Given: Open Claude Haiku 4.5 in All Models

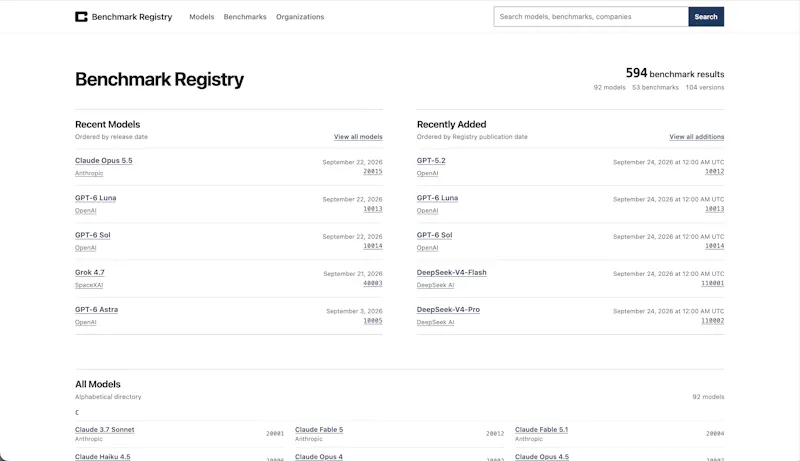Looking at the screenshot, I should pyautogui.click(x=103, y=457).
